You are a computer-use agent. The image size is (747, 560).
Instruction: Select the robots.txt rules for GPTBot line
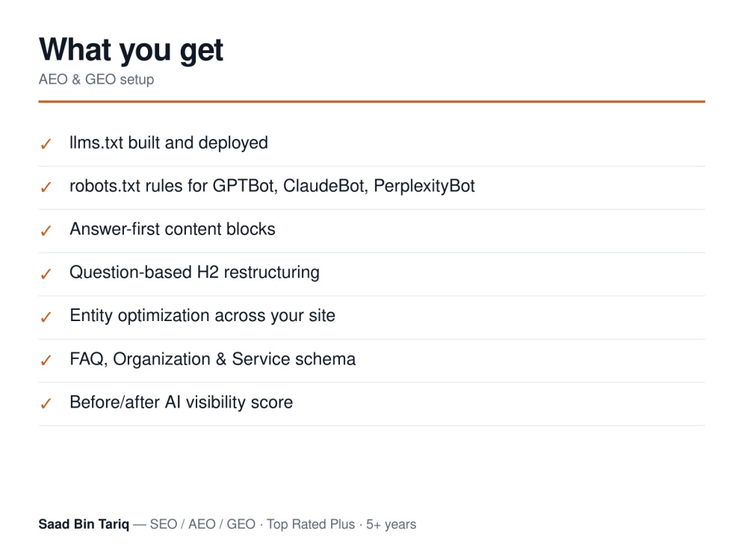pyautogui.click(x=272, y=186)
